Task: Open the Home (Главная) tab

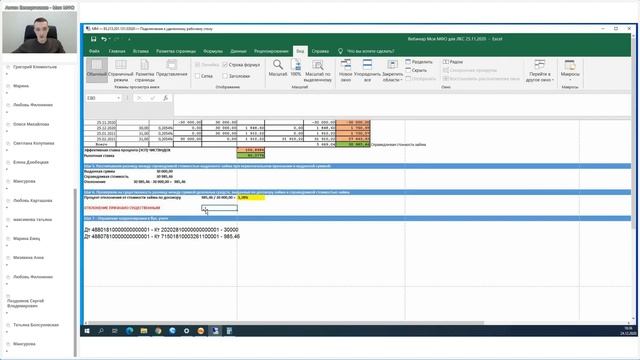Action: pyautogui.click(x=117, y=51)
